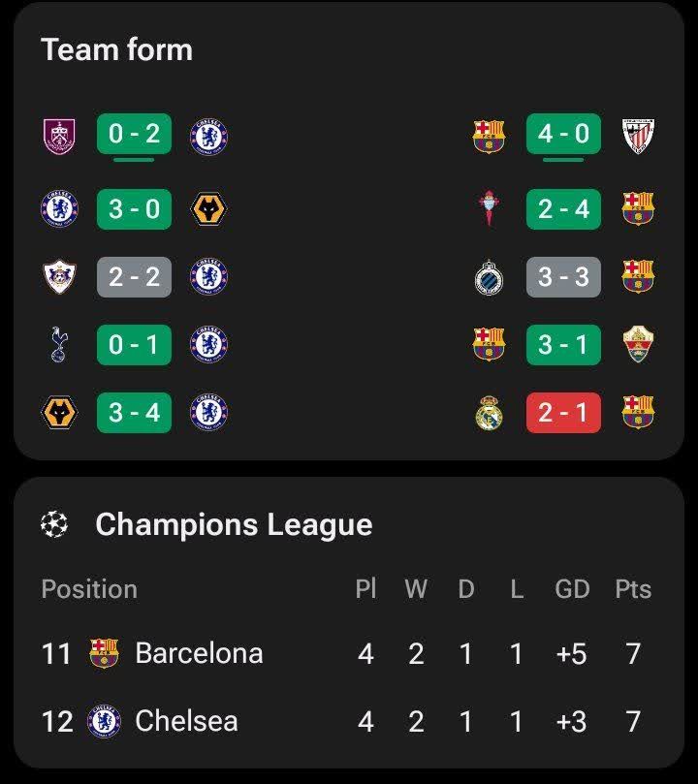698x784 pixels.
Task: Click the Tottenham crest icon
Action: (58, 344)
